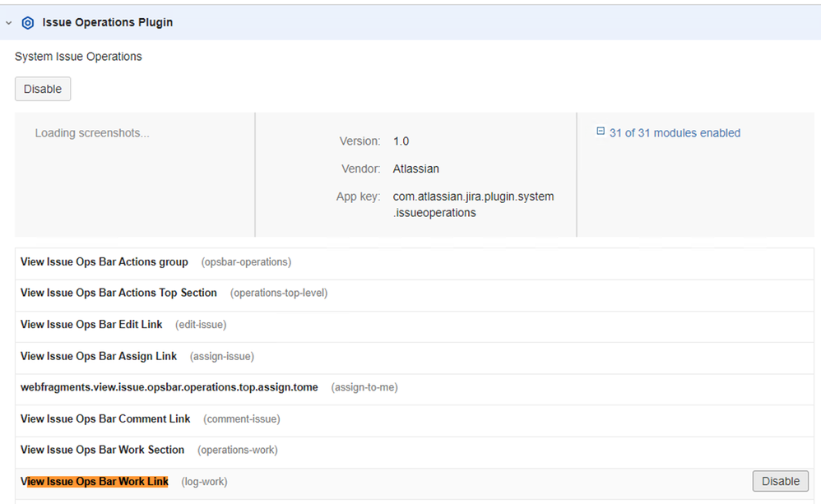This screenshot has height=504, width=821.
Task: Click the app key com.atlassian.jira.plugin.system value
Action: pyautogui.click(x=473, y=205)
